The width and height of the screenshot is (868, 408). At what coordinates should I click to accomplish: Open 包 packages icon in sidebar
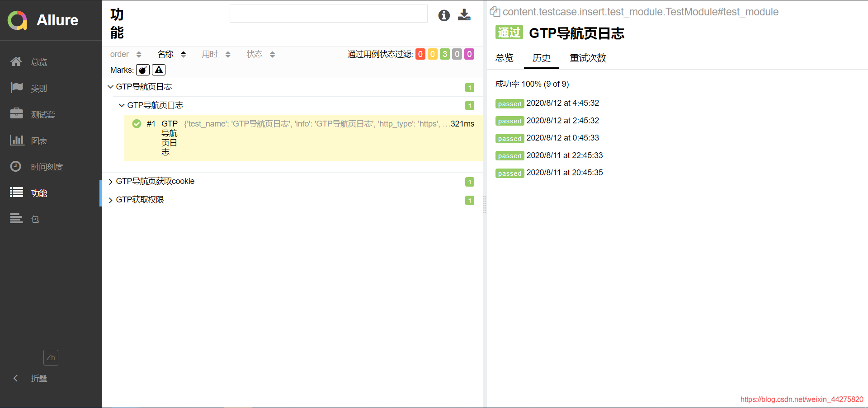coord(17,219)
